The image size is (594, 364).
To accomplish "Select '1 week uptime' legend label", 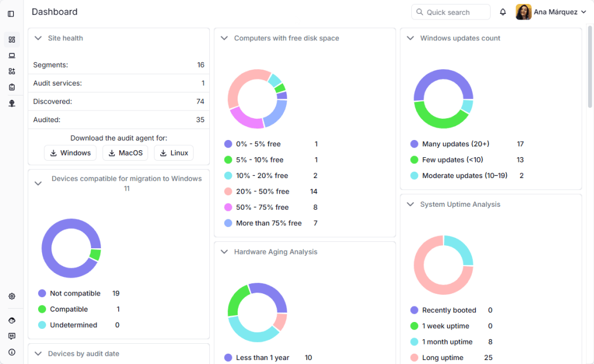I will point(445,326).
